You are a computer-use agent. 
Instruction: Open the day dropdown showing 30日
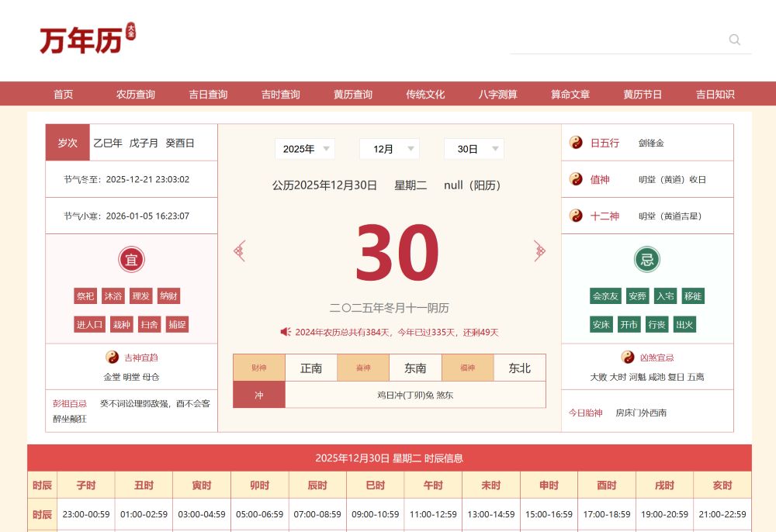(x=473, y=149)
